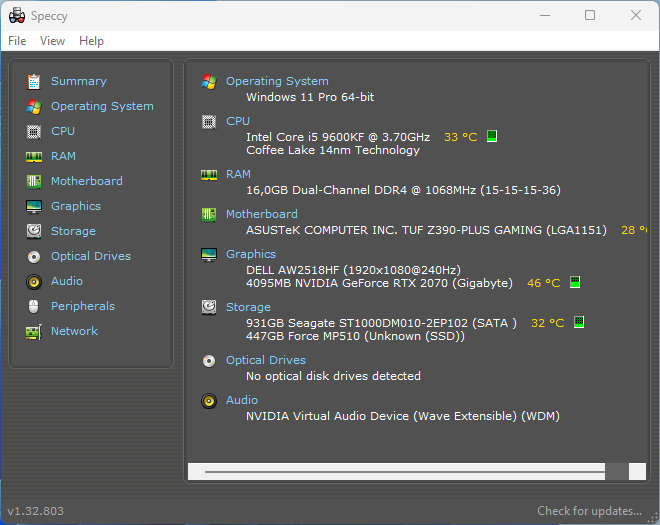Click ASUSTeK TUF Z390-PLUS GAMING text
Screen dimensions: 660x525
click(426, 230)
